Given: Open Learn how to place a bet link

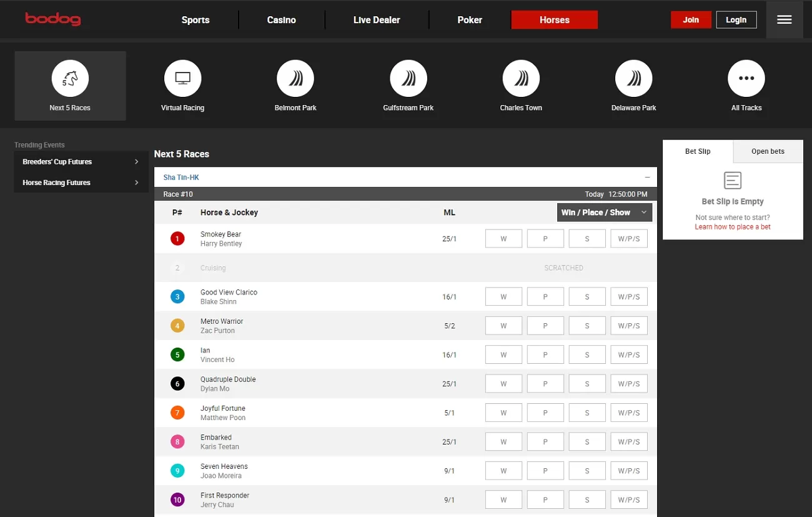Looking at the screenshot, I should 733,227.
